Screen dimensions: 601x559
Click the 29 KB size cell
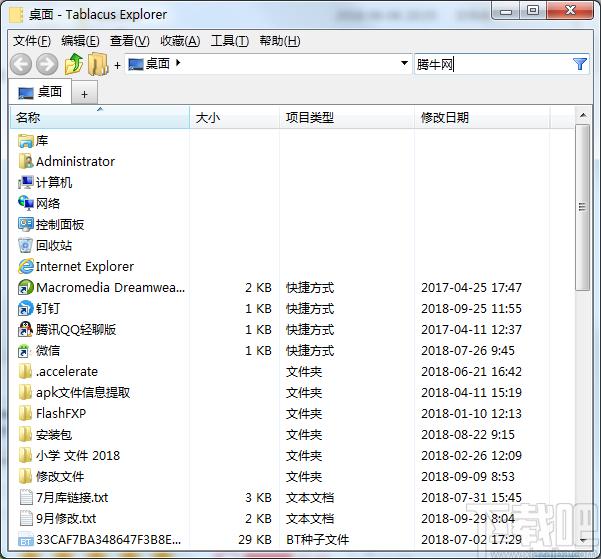point(255,539)
